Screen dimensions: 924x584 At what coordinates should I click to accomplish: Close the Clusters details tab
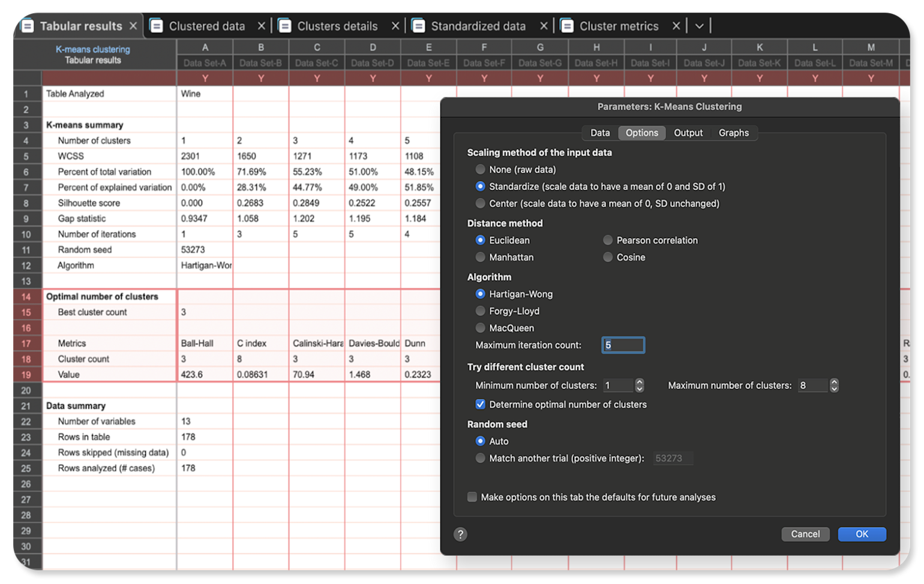[x=395, y=26]
